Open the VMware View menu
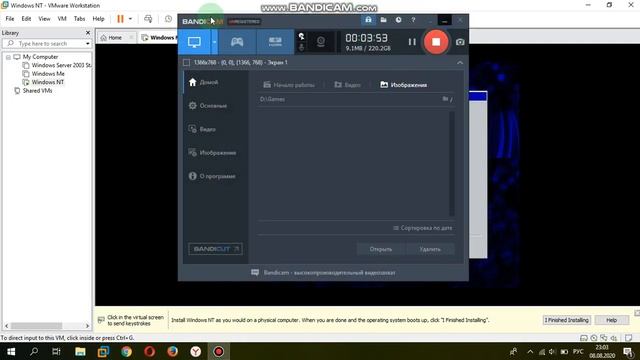 click(x=44, y=19)
